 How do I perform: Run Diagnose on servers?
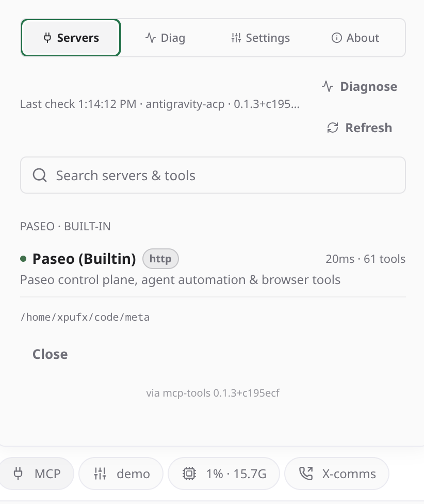click(x=360, y=86)
